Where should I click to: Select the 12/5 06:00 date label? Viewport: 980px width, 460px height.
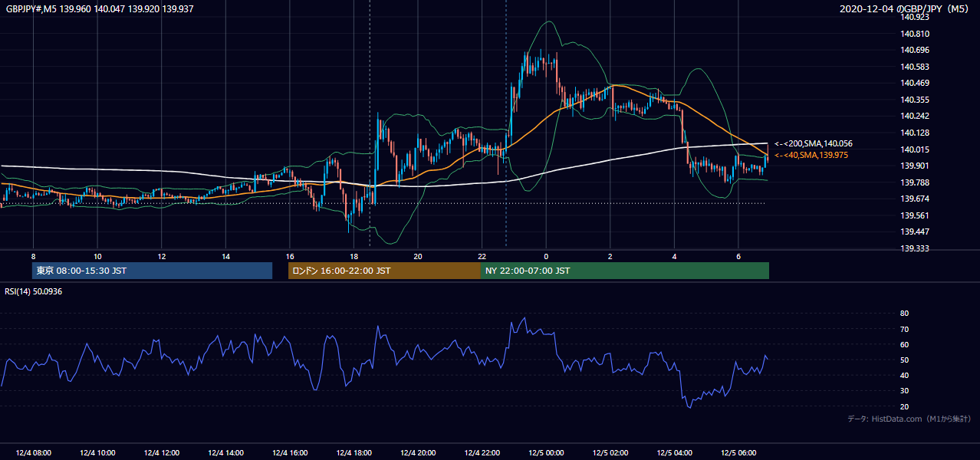738,452
